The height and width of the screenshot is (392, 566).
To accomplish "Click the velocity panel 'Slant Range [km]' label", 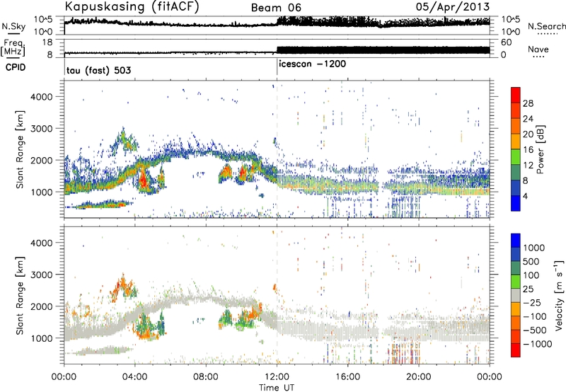I will [x=20, y=295].
